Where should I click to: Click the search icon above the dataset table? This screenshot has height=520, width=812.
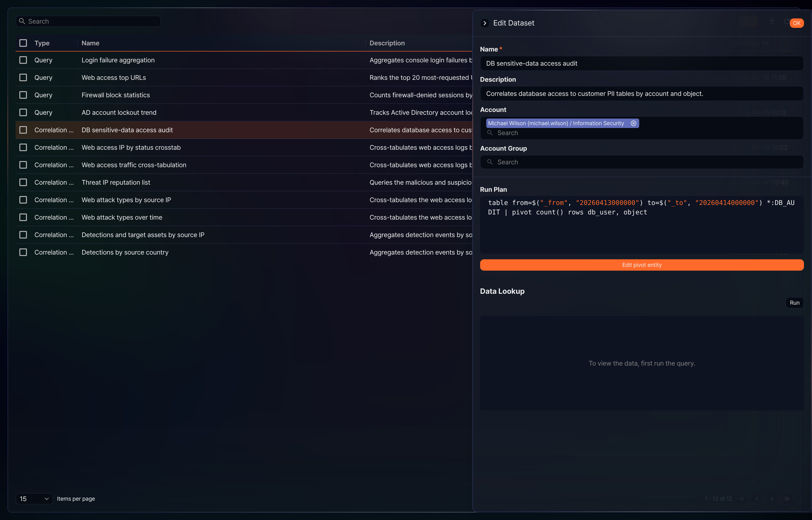[22, 21]
